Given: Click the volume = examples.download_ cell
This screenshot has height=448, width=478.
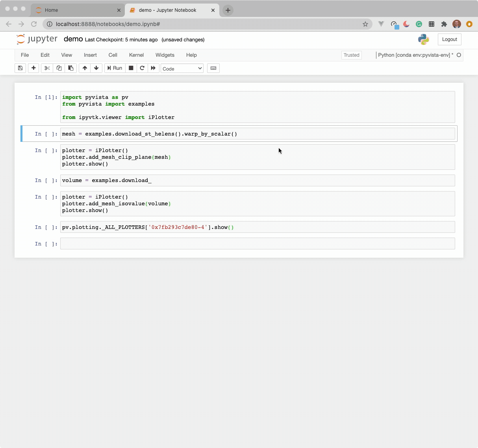Looking at the screenshot, I should [258, 180].
